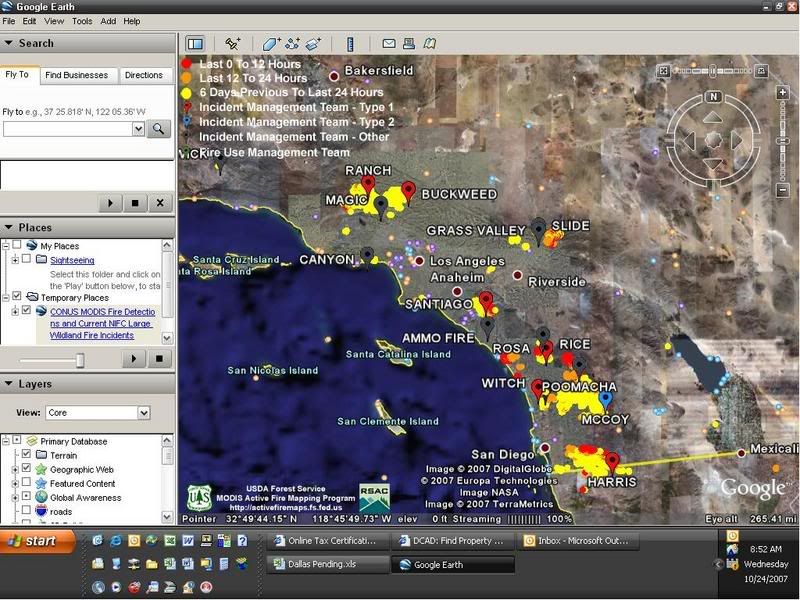Viewport: 800px width, 600px height.
Task: Click the navigation look-left arrow
Action: 689,140
